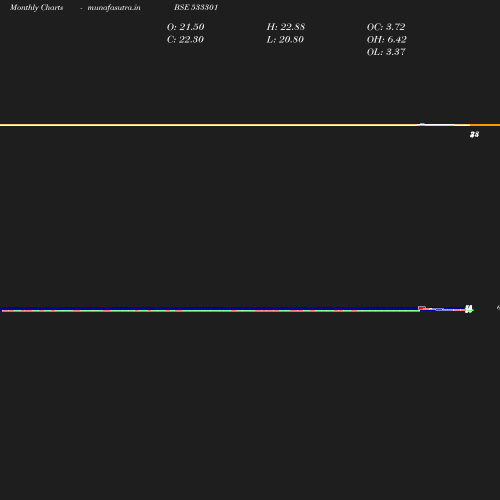Click the green line under the blue band

click(210, 311)
